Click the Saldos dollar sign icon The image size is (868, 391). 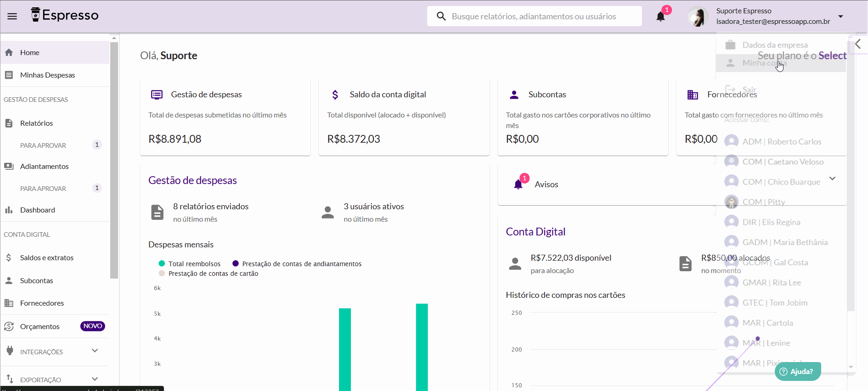9,257
